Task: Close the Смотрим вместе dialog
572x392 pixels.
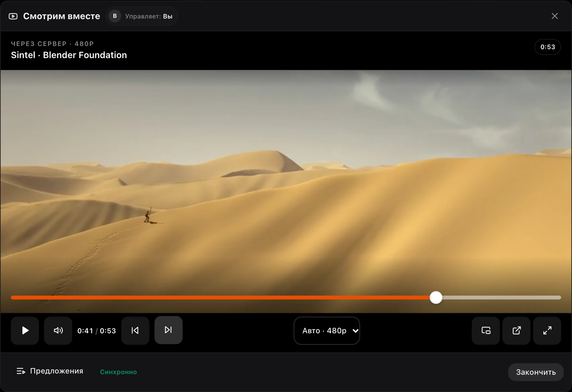Action: coord(555,16)
